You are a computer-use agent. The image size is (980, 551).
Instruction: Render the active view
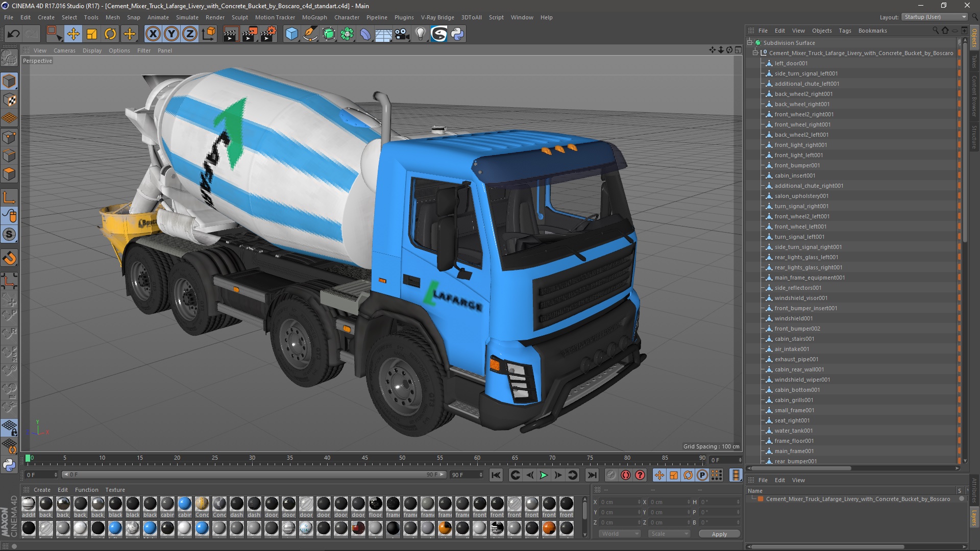[x=231, y=34]
